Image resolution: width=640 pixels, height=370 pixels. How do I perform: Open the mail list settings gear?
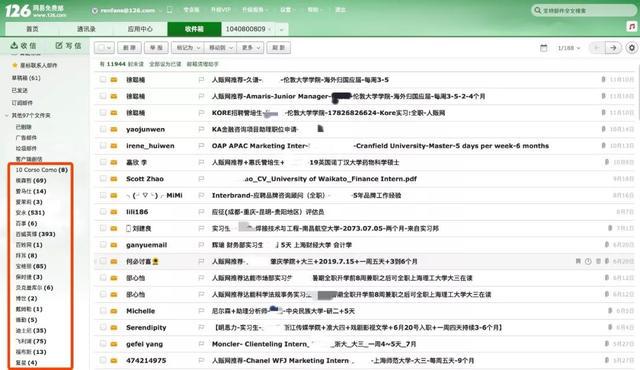pyautogui.click(x=631, y=48)
